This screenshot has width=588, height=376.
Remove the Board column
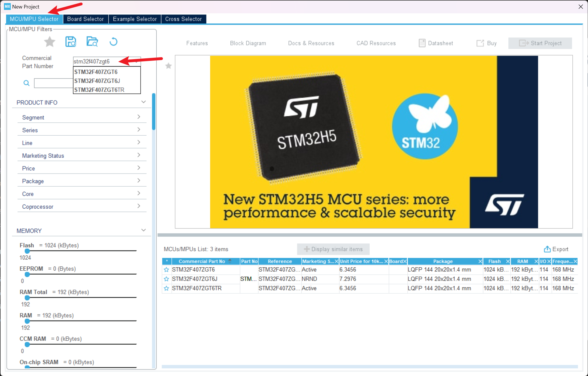(405, 261)
